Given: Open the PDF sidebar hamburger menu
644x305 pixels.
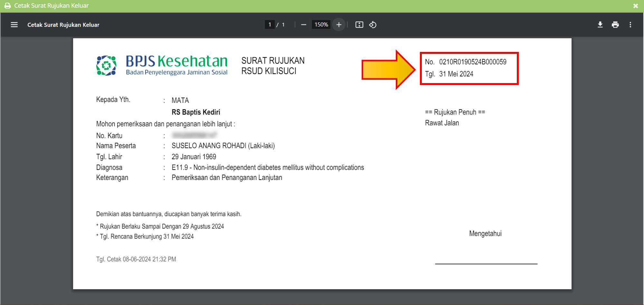Looking at the screenshot, I should coord(14,25).
